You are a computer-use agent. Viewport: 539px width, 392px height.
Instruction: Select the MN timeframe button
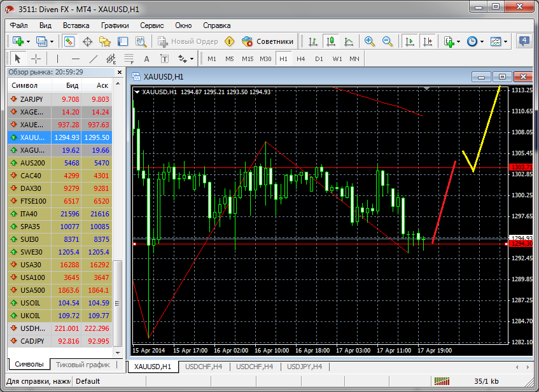(x=354, y=59)
